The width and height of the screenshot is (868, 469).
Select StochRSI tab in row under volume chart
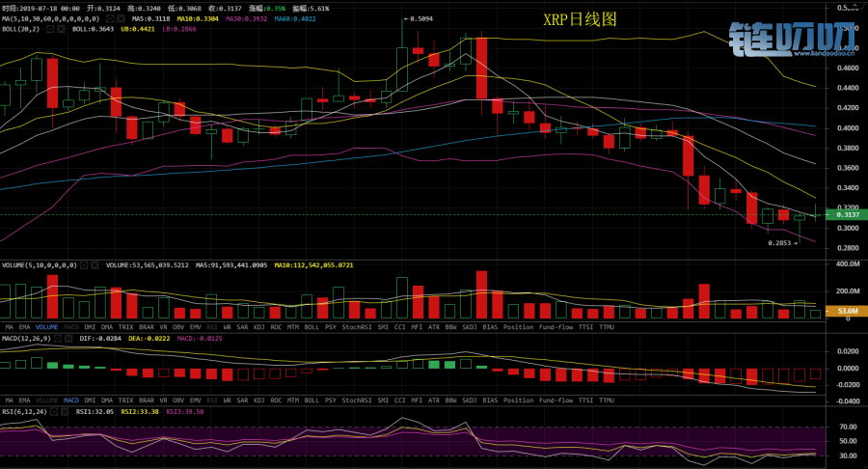(x=357, y=327)
